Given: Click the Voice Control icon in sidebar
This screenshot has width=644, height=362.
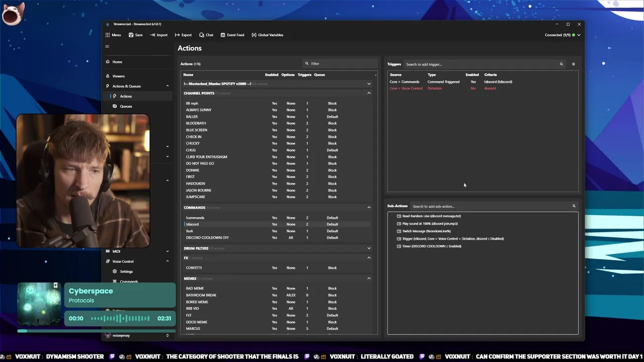Looking at the screenshot, I should tap(108, 261).
